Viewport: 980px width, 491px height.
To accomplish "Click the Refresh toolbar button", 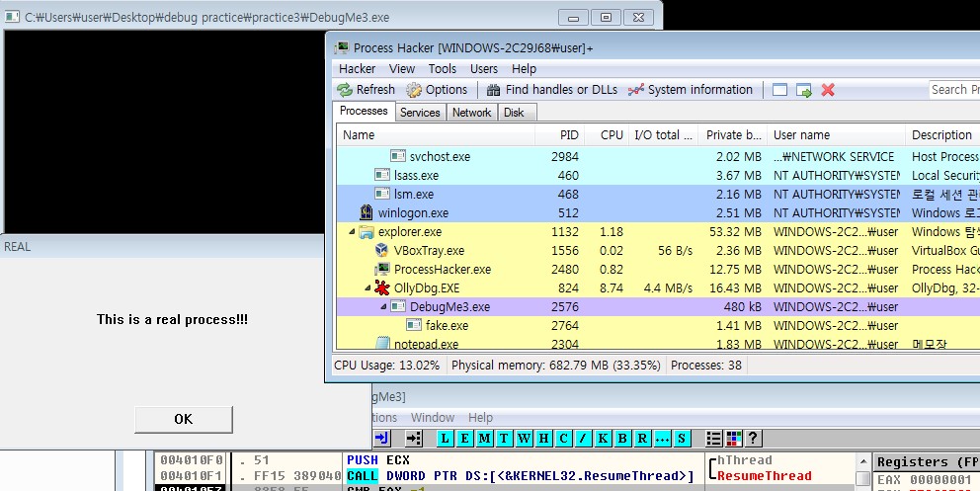I will (367, 89).
